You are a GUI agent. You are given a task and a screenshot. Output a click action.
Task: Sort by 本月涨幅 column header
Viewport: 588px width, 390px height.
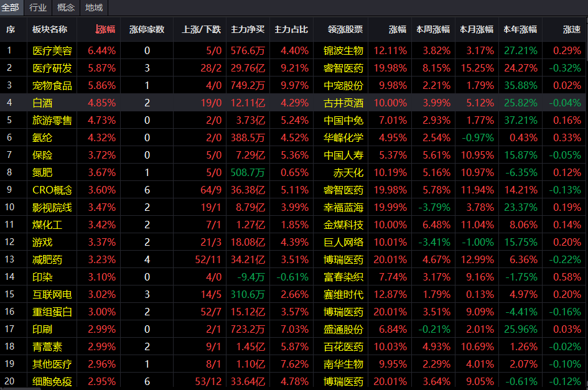[x=477, y=29]
